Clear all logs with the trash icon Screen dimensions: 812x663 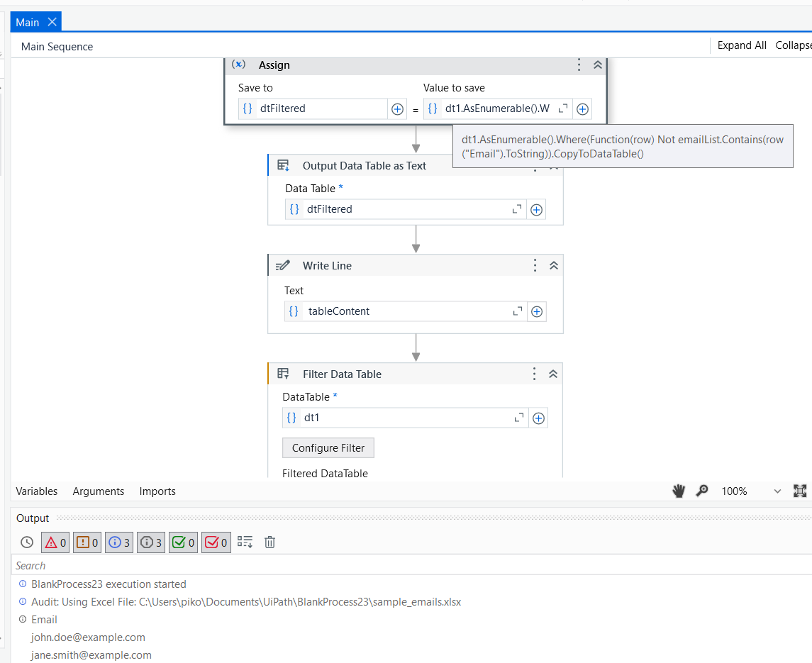click(269, 542)
